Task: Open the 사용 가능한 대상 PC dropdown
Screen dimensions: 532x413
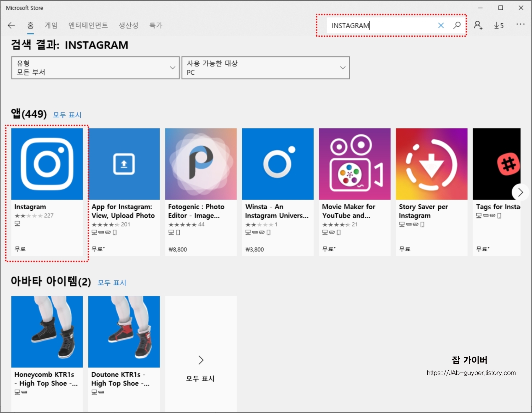Action: (265, 68)
